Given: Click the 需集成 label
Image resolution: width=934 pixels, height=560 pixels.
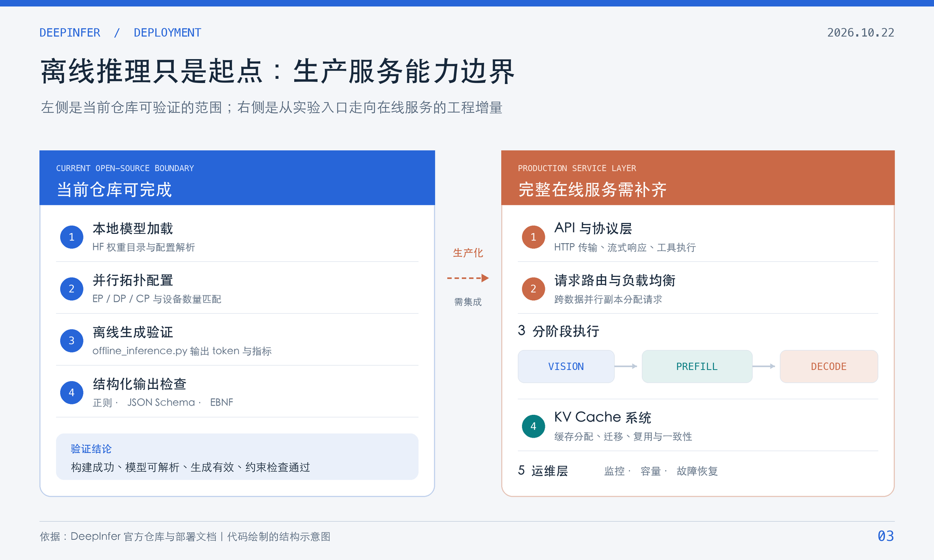Looking at the screenshot, I should pyautogui.click(x=468, y=302).
